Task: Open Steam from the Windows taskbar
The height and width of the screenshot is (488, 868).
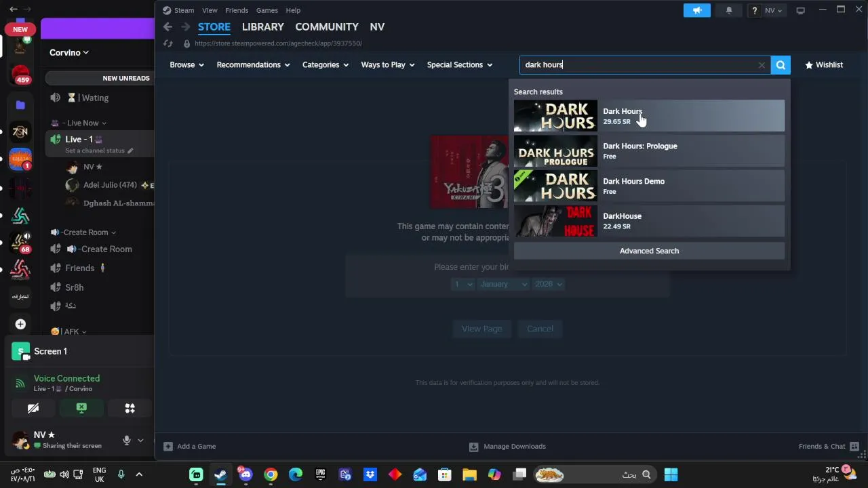Action: (220, 474)
